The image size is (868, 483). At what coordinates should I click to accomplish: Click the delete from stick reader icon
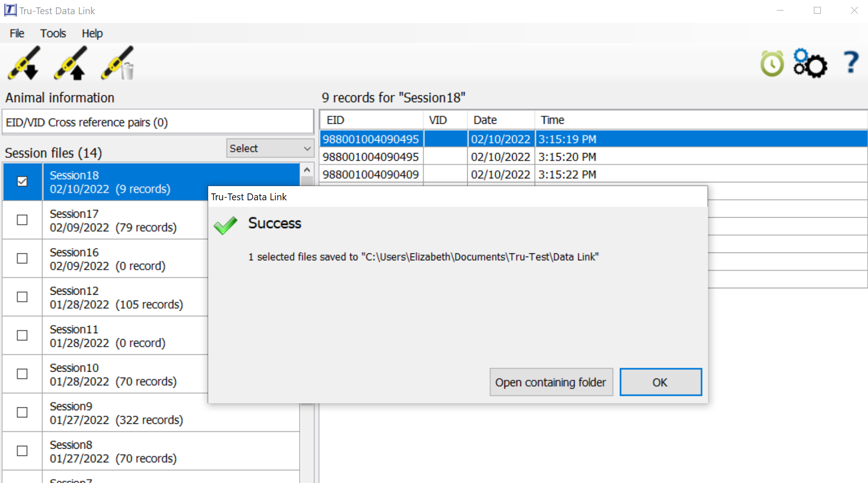(x=118, y=63)
